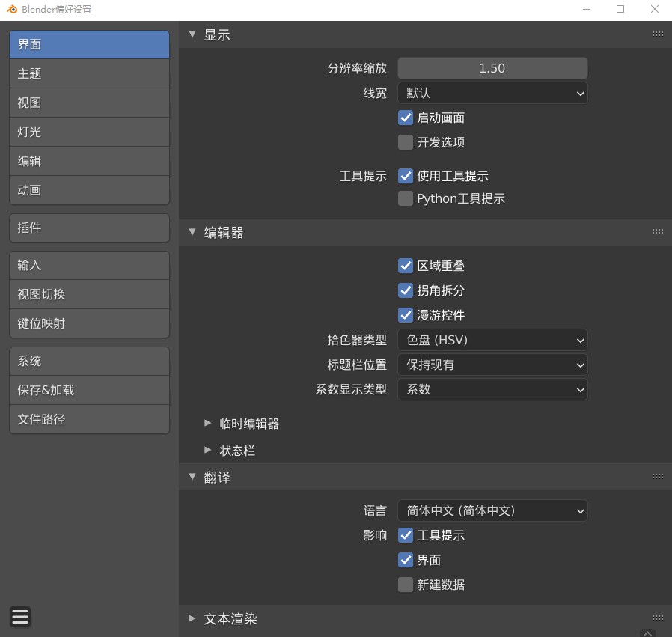Click the 工具提示 label text

[x=363, y=176]
